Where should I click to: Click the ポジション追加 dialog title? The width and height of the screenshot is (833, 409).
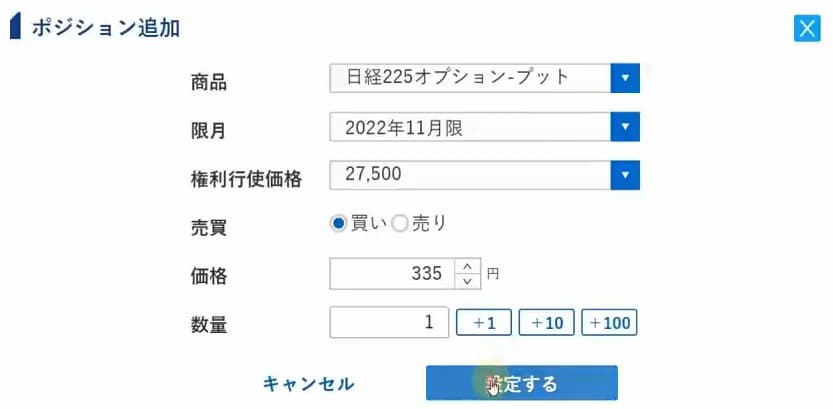(x=106, y=28)
